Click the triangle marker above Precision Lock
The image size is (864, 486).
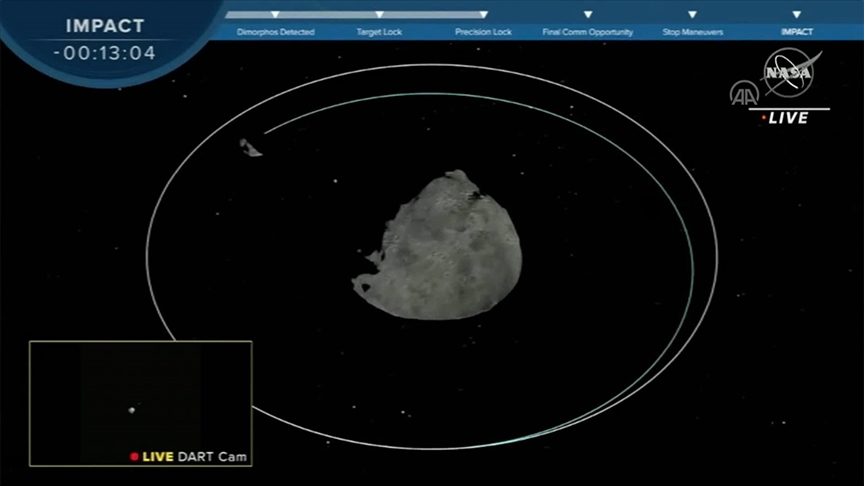[x=483, y=15]
